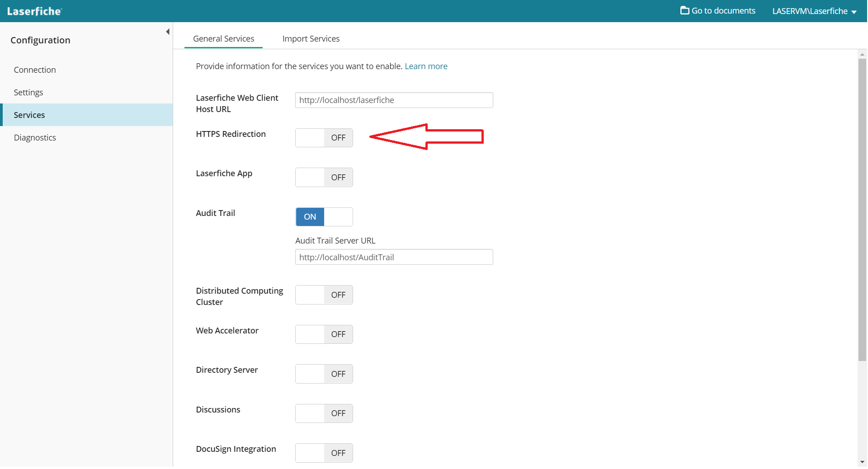Click the Web Client Host URL field
Viewport: 868px width, 469px height.
[x=394, y=100]
